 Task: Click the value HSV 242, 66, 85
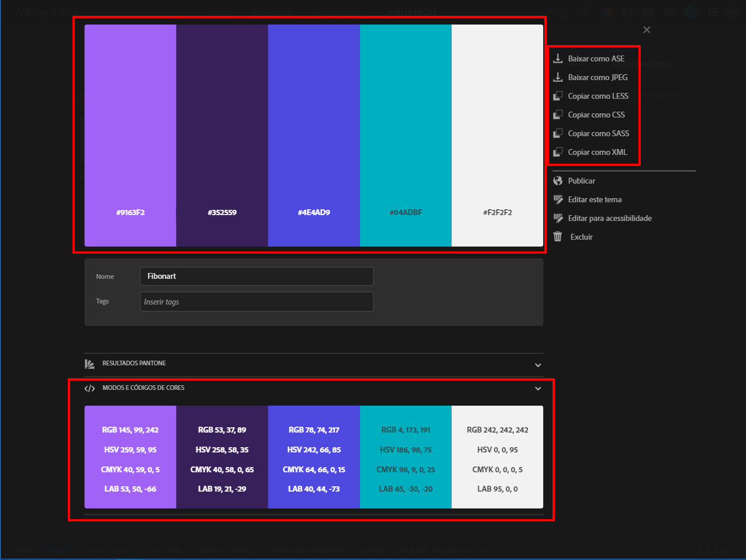point(314,450)
